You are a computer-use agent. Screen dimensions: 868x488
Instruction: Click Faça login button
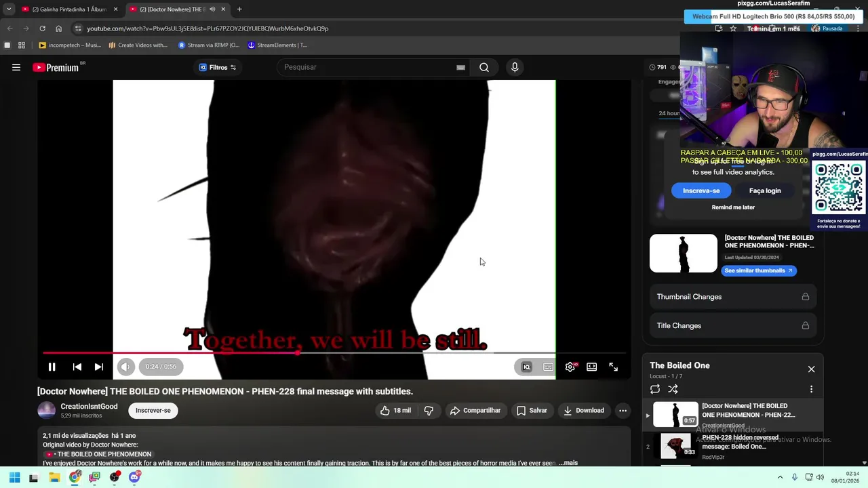765,190
